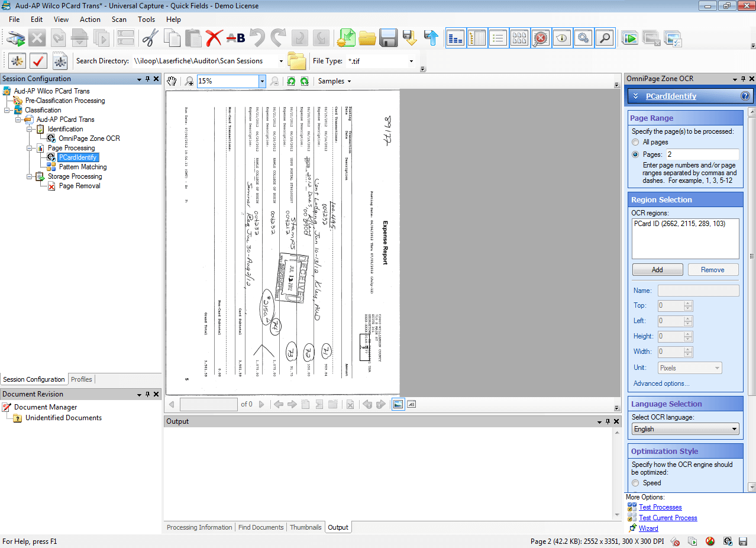Switch to the Processing Information tab

[199, 527]
